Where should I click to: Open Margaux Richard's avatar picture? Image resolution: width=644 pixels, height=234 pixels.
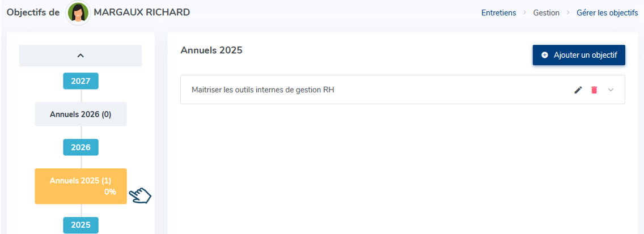[x=78, y=12]
